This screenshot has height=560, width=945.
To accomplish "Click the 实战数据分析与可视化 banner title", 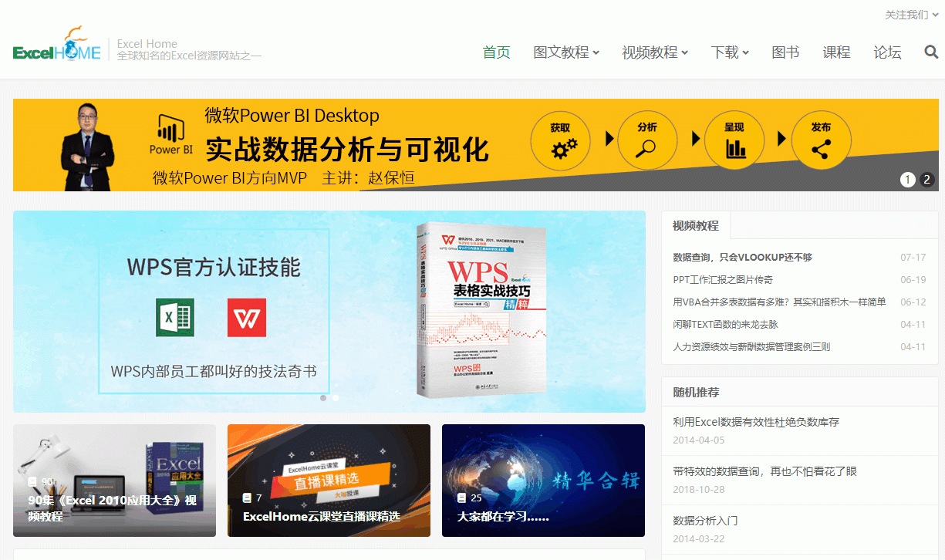I will 346,149.
